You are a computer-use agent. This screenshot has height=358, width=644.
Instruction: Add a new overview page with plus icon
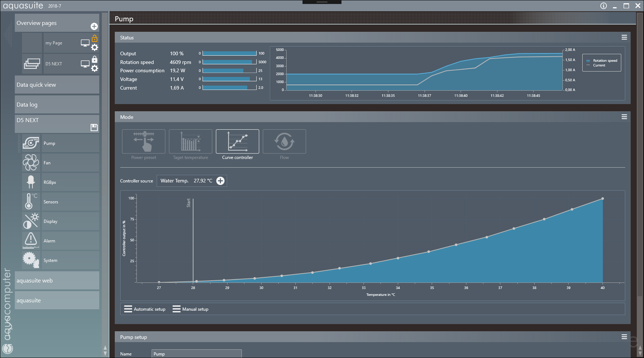pyautogui.click(x=94, y=26)
